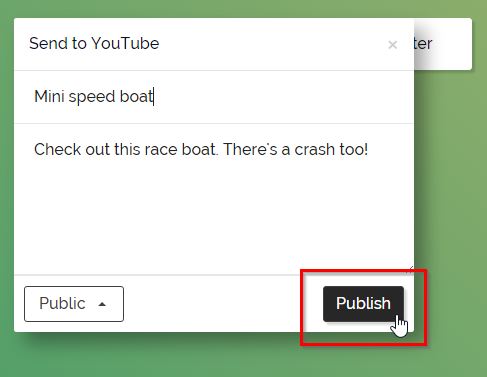Close the Send to YouTube dialog

click(392, 44)
